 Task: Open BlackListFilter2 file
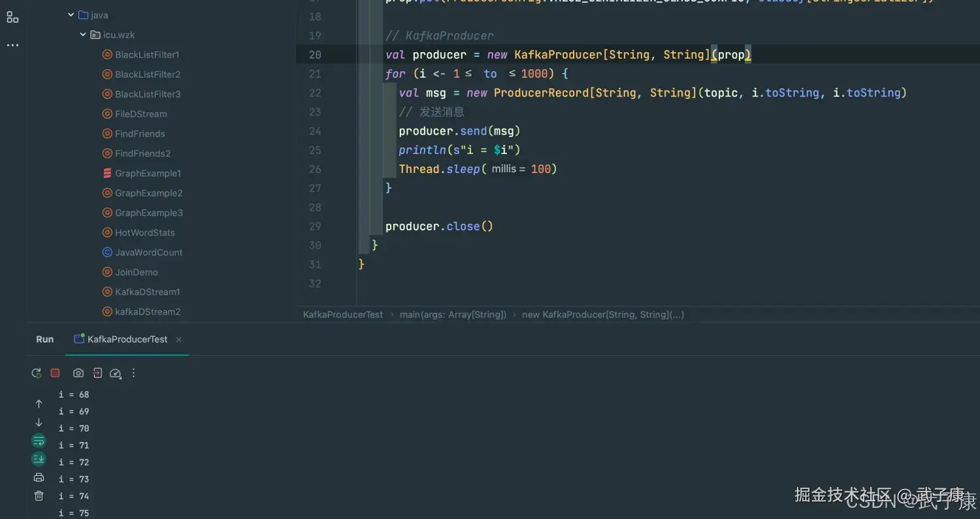pyautogui.click(x=148, y=74)
